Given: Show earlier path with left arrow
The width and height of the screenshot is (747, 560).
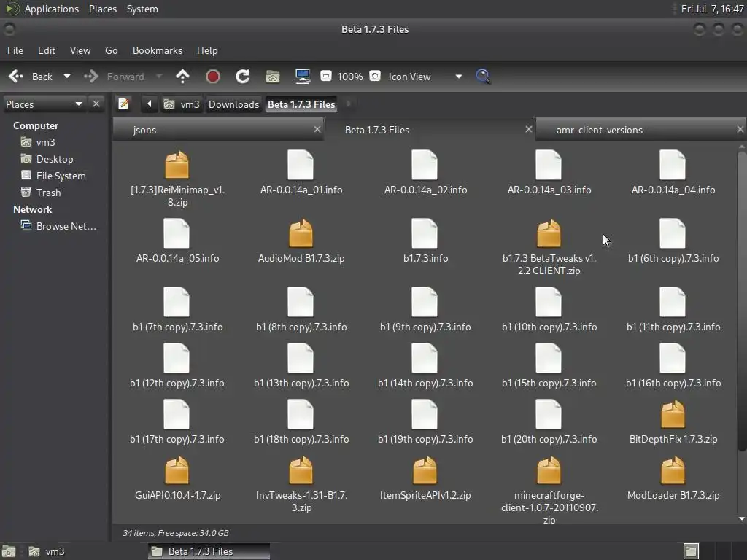Looking at the screenshot, I should tap(149, 104).
